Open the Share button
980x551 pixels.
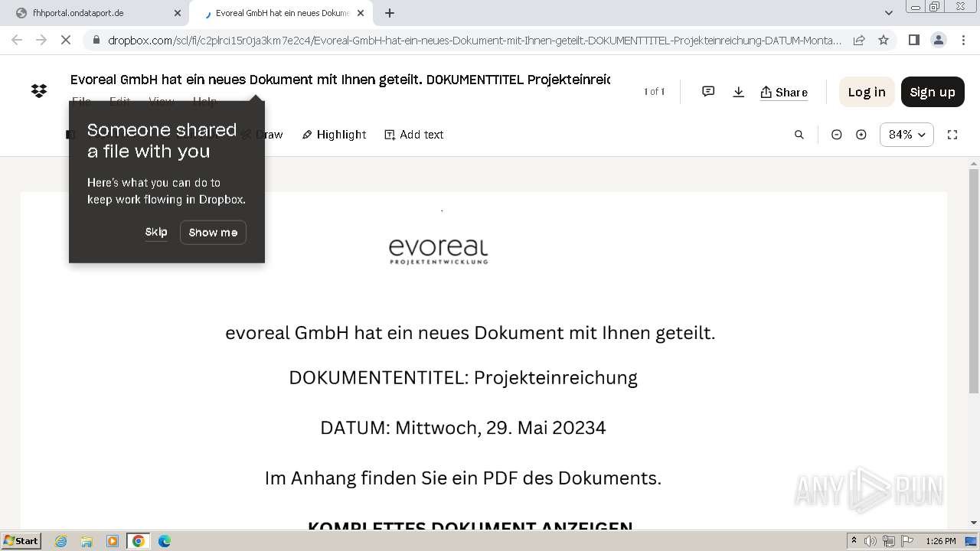coord(784,92)
